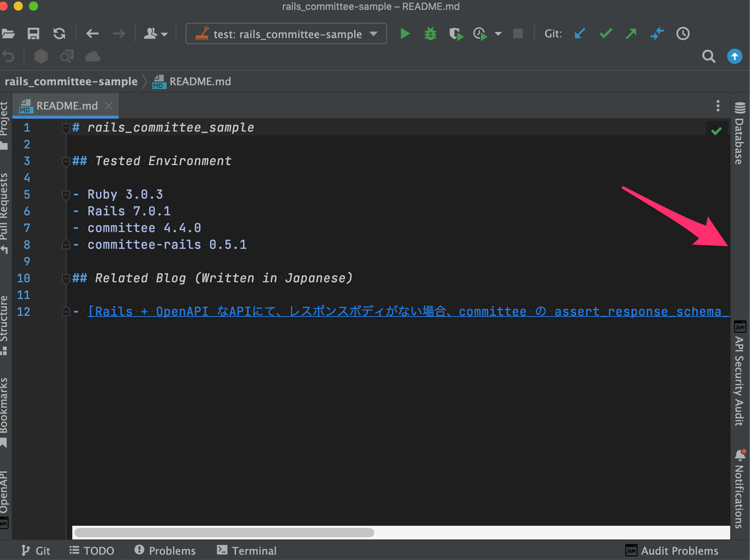Close the README.md editor tab
Viewport: 750px width, 560px height.
pyautogui.click(x=109, y=106)
